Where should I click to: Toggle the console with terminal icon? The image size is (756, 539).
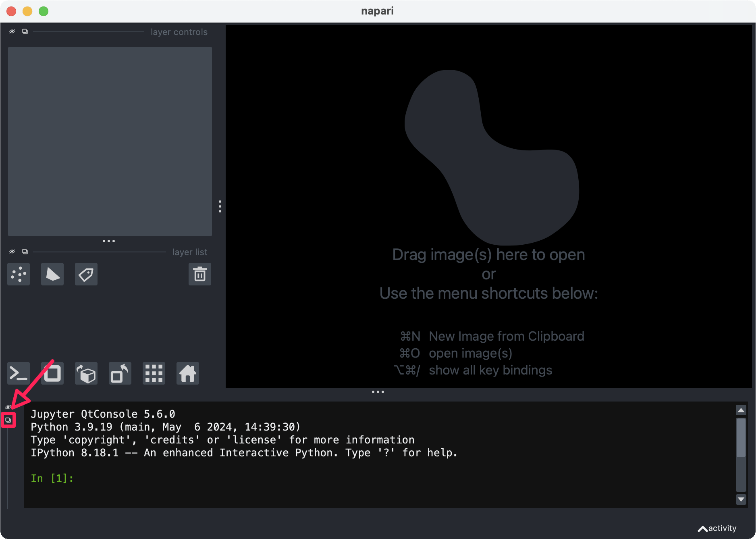click(x=19, y=373)
